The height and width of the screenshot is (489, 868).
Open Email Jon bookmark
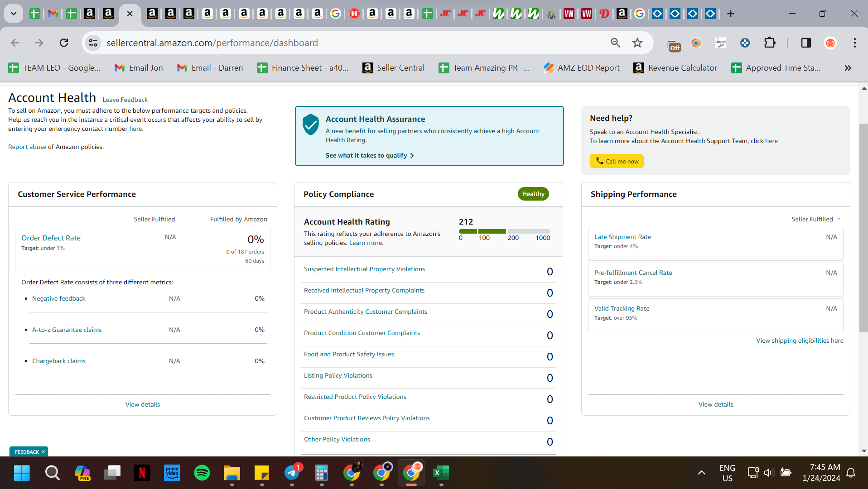[139, 68]
